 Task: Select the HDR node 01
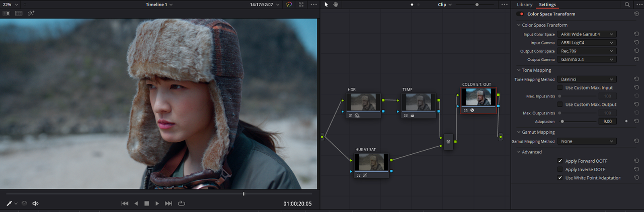[363, 105]
